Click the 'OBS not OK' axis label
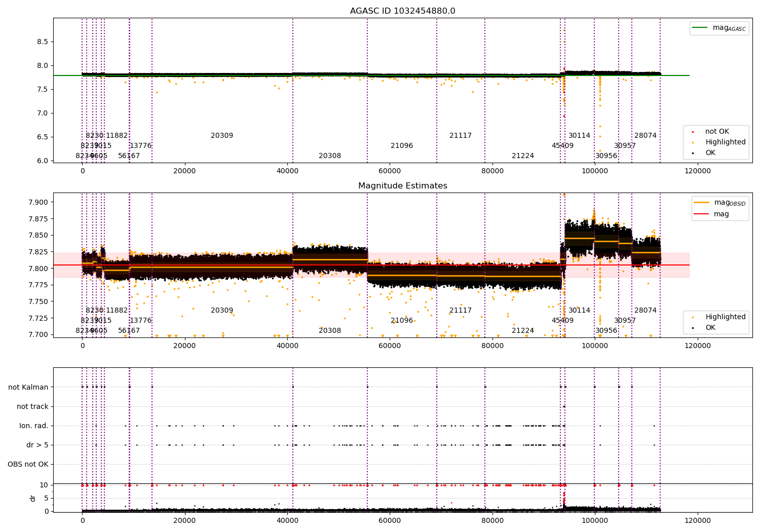This screenshot has height=532, width=760. point(28,465)
